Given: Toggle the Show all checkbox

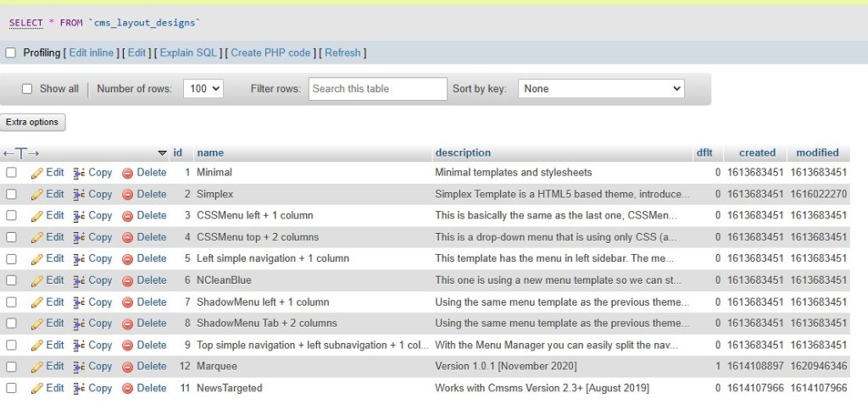Looking at the screenshot, I should click(x=27, y=89).
